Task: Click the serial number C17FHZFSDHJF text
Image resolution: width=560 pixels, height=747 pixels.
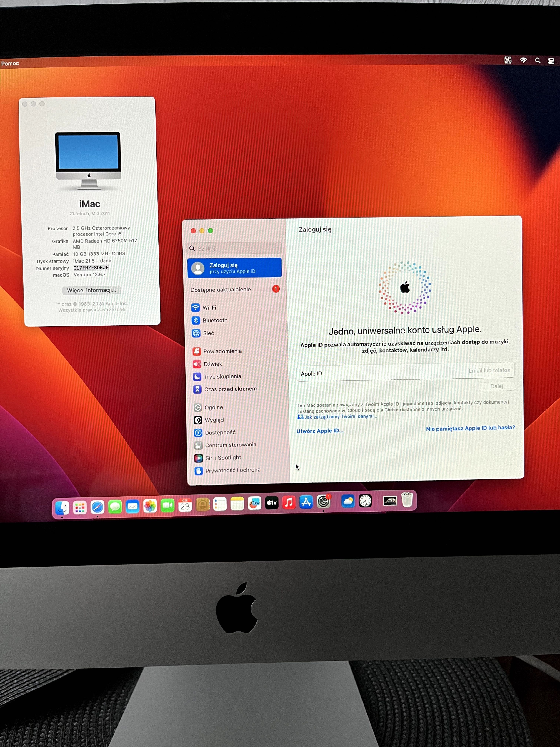Action: [91, 268]
